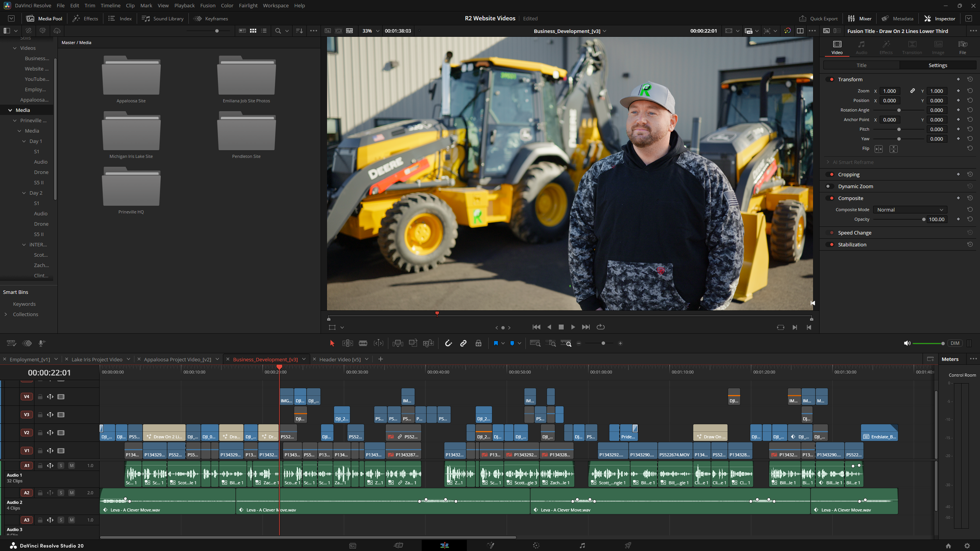Open the Fusion menu
This screenshot has width=980, height=551.
tap(207, 5)
